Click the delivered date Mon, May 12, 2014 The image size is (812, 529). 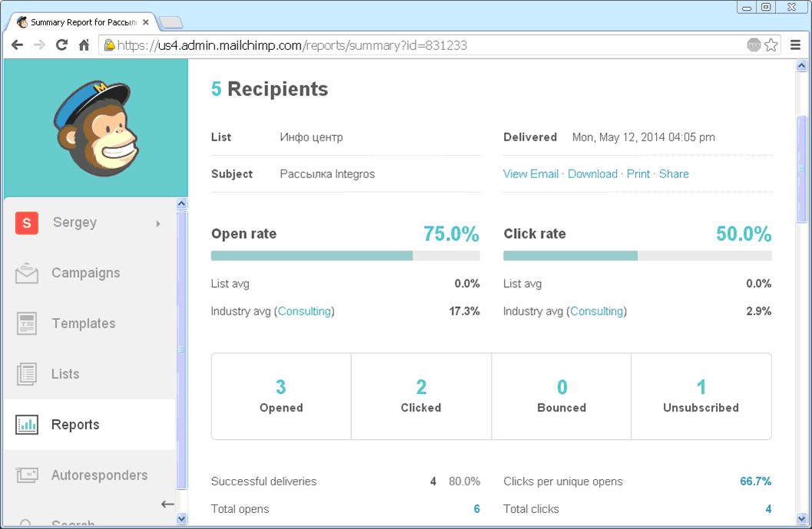click(644, 137)
